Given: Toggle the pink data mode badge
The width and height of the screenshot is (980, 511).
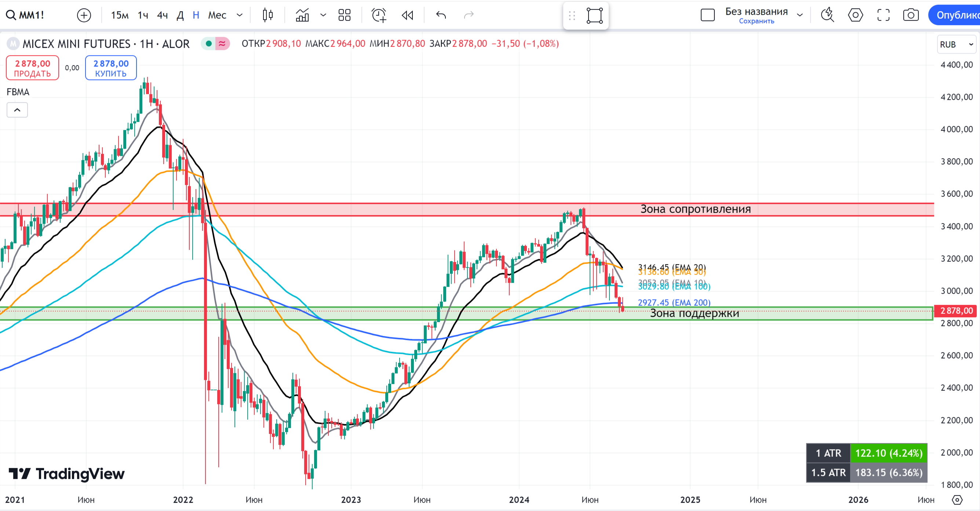Looking at the screenshot, I should coord(222,44).
